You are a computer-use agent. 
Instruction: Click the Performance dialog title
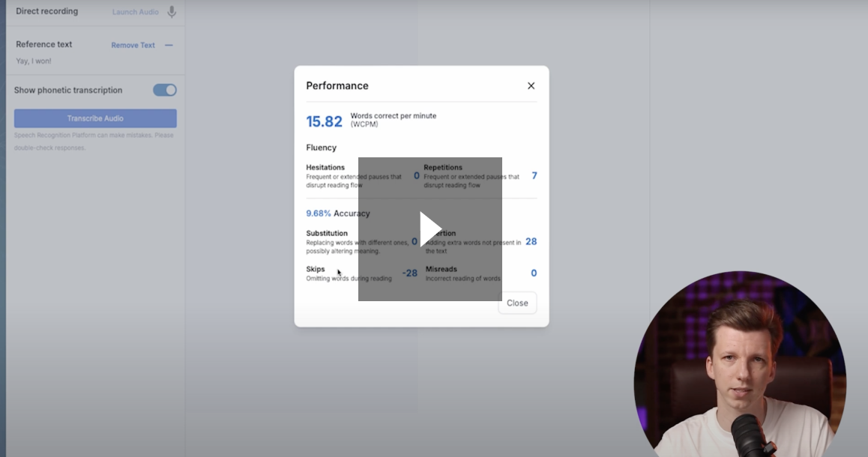(337, 85)
